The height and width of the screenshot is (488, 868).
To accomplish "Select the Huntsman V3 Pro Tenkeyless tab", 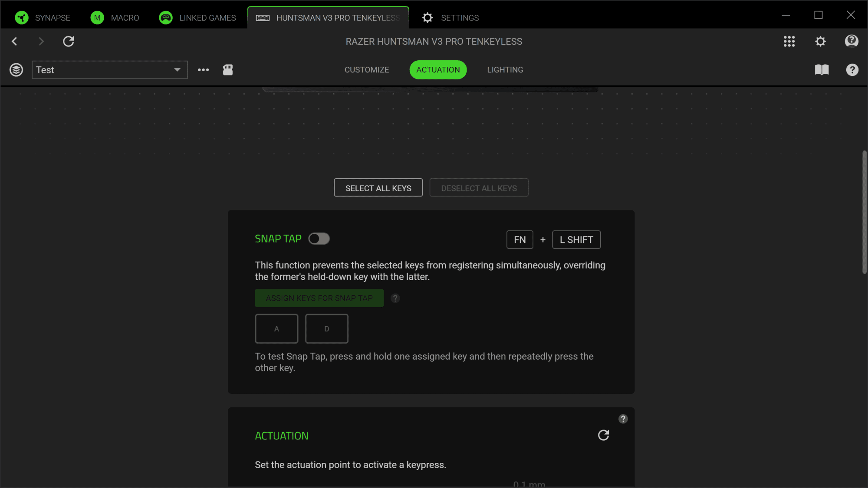I will point(328,18).
